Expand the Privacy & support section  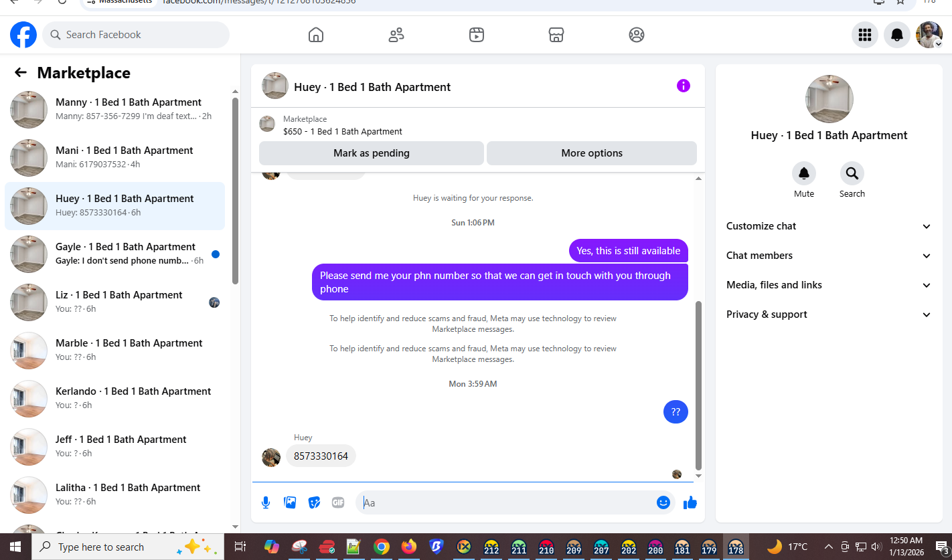pos(829,314)
